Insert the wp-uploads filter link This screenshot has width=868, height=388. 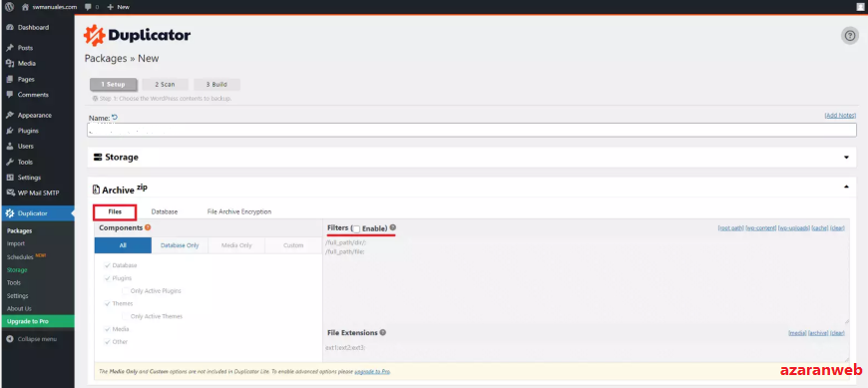pos(793,228)
